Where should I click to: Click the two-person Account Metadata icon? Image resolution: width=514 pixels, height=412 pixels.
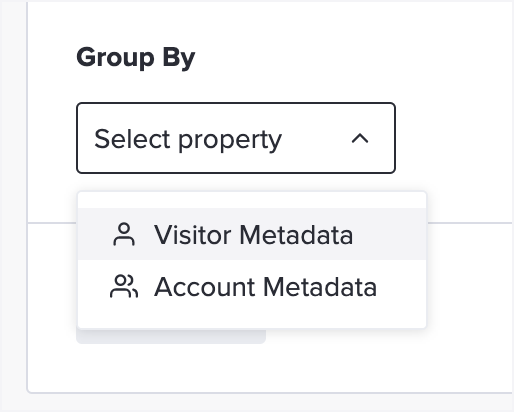tap(124, 286)
